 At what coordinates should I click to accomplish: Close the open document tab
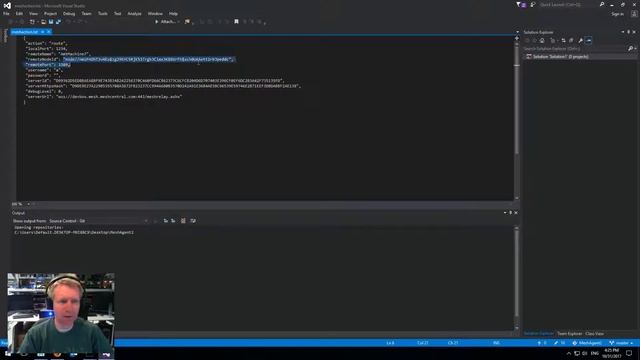click(49, 32)
